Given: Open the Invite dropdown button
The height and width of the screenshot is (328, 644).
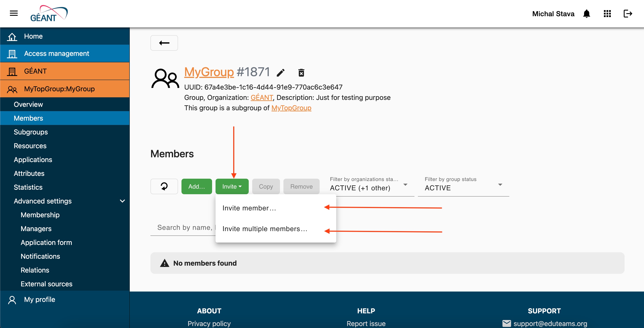Looking at the screenshot, I should pos(232,186).
